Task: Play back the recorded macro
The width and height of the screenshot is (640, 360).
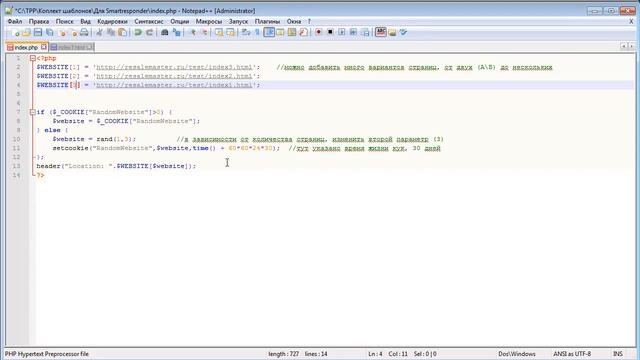Action: tap(342, 32)
